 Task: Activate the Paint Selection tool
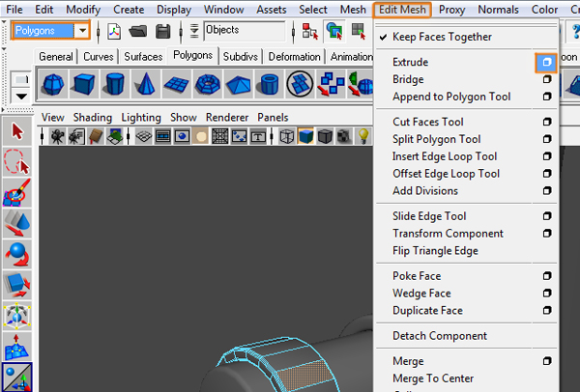click(x=17, y=193)
